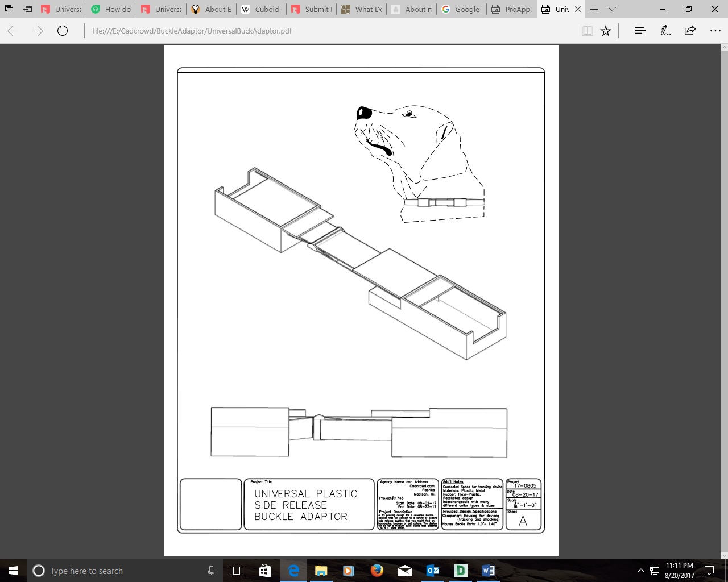Open the Hub favorites list icon

coord(640,31)
